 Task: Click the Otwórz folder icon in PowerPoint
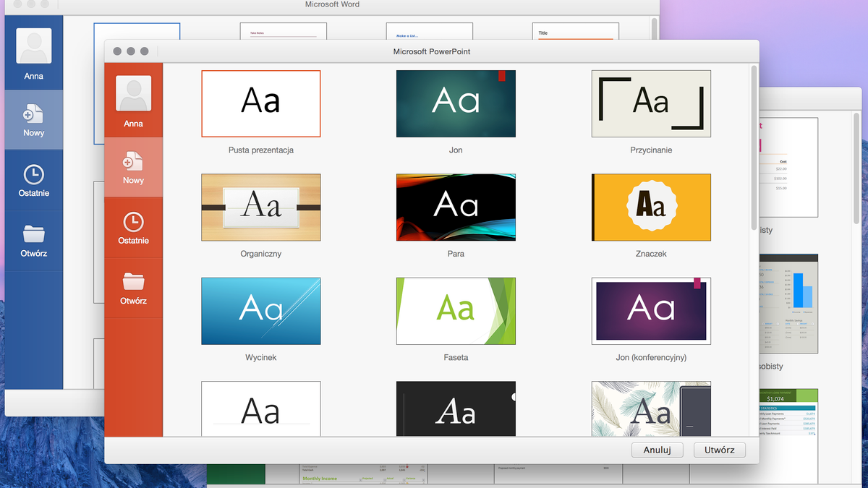point(133,281)
